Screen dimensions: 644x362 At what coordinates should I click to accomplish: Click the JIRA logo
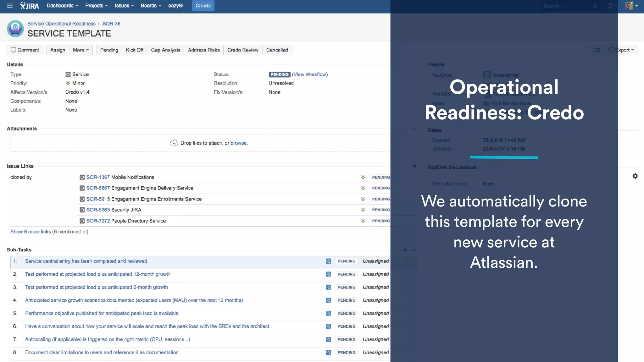point(30,6)
